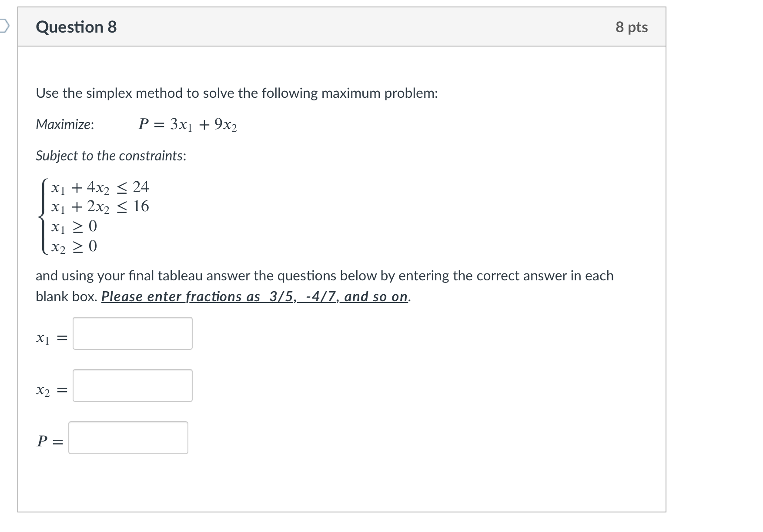Click the curly brace of the constraint system
Image resolution: width=763 pixels, height=532 pixels.
[x=42, y=216]
